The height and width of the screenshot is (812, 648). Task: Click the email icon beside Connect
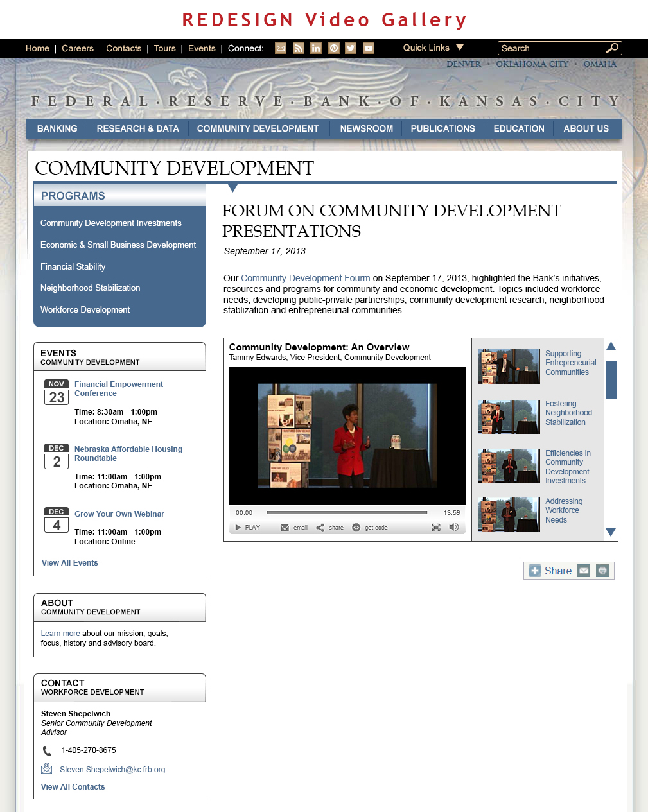pos(281,48)
